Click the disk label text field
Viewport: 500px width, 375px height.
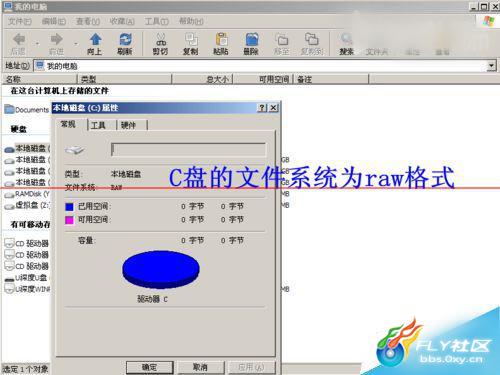point(189,149)
